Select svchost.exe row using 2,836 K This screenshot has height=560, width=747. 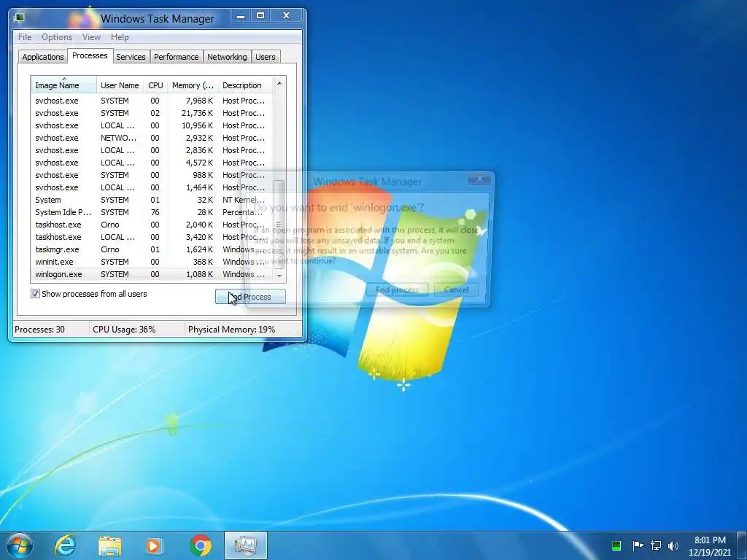click(x=152, y=150)
